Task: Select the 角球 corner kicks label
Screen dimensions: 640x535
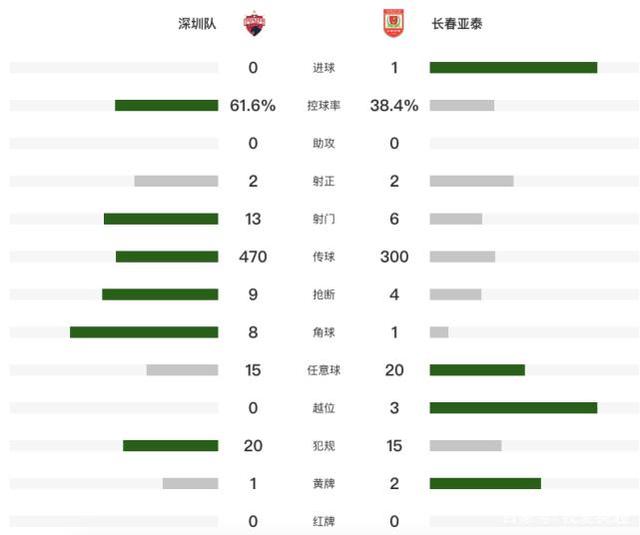Action: coord(322,332)
